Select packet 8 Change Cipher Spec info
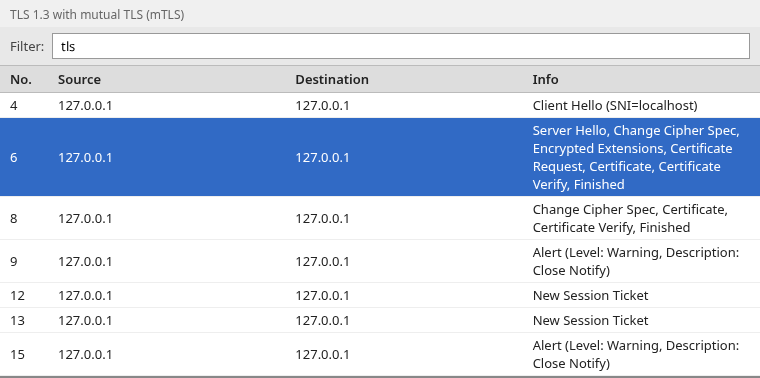Image resolution: width=760 pixels, height=378 pixels. pos(630,218)
